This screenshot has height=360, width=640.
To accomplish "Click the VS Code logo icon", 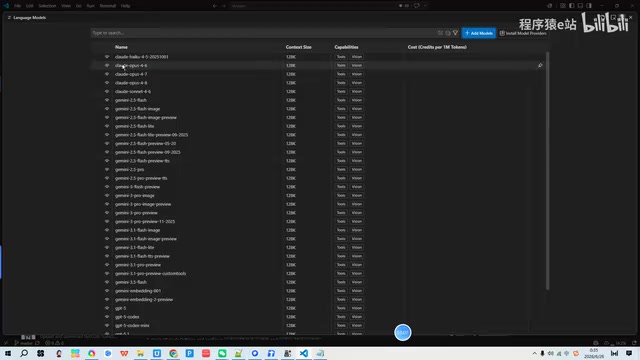I will click(6, 6).
